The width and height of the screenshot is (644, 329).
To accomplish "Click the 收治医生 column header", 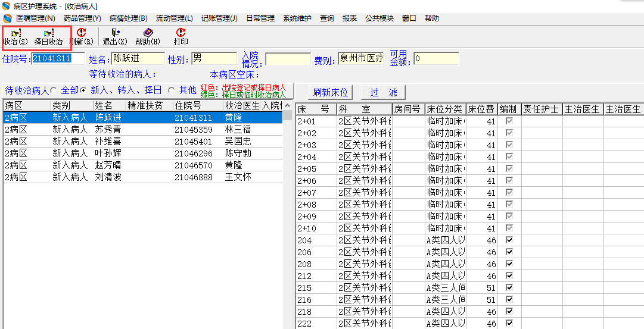I will [242, 105].
